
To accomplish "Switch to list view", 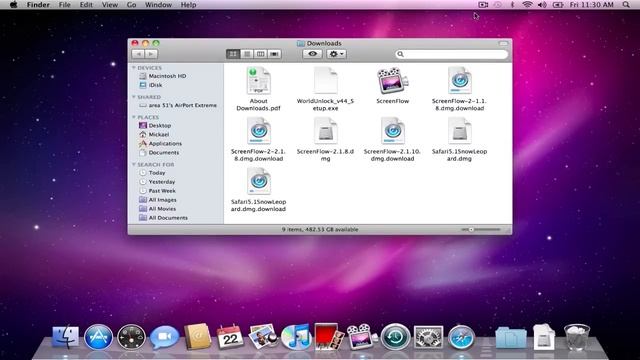I will click(x=247, y=54).
